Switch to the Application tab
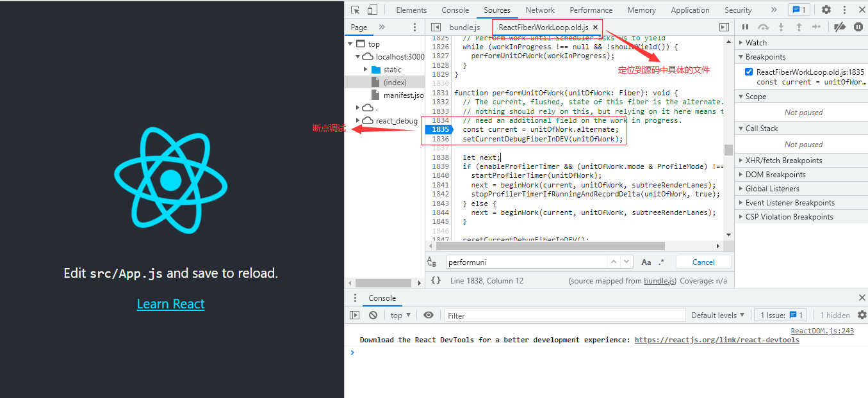Screen dimensions: 868x398 tap(690, 10)
